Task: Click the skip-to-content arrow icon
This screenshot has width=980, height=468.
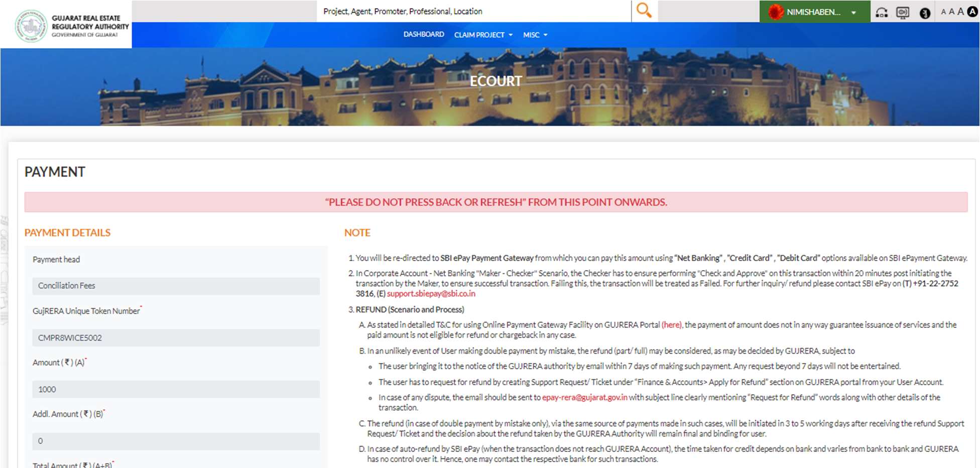Action: coord(882,12)
